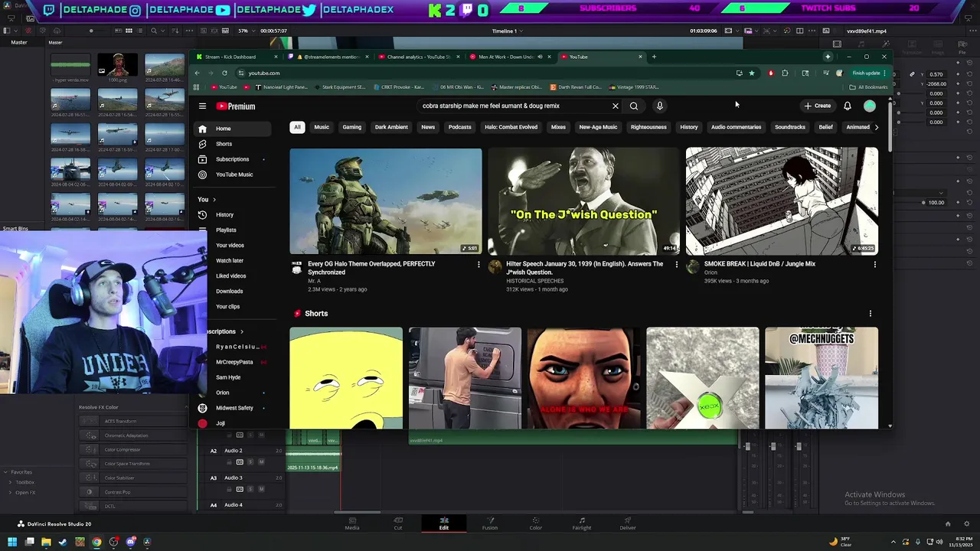
Task: Mute the Men At Work tab audio
Action: click(540, 57)
